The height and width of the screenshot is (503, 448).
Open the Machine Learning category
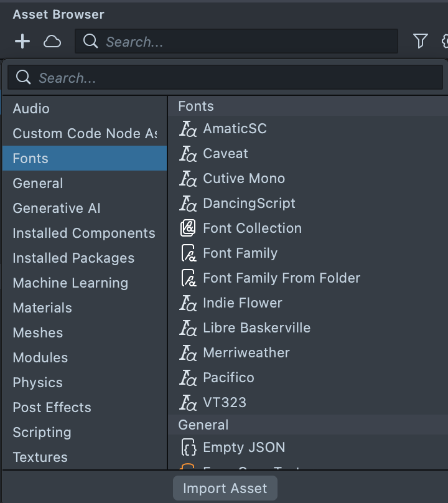point(70,283)
